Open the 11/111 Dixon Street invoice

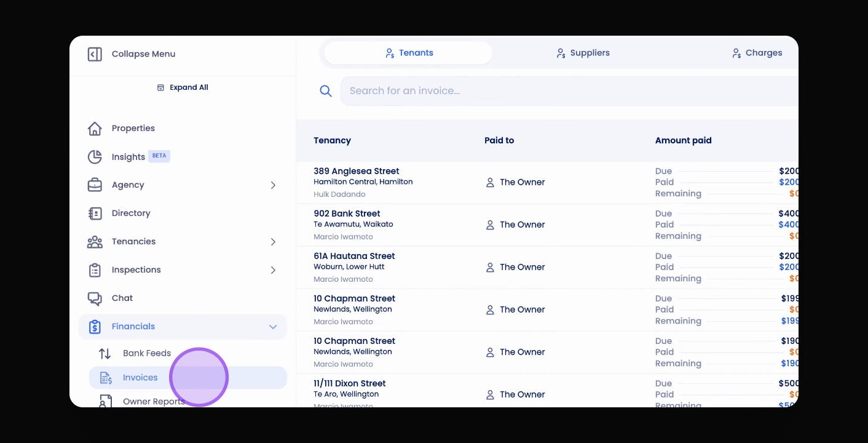pyautogui.click(x=350, y=383)
